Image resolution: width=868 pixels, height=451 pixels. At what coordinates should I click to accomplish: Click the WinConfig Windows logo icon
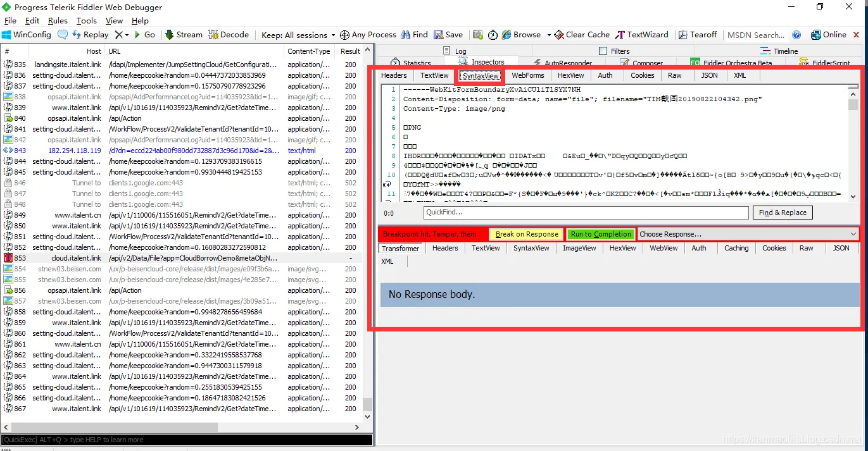click(x=6, y=35)
